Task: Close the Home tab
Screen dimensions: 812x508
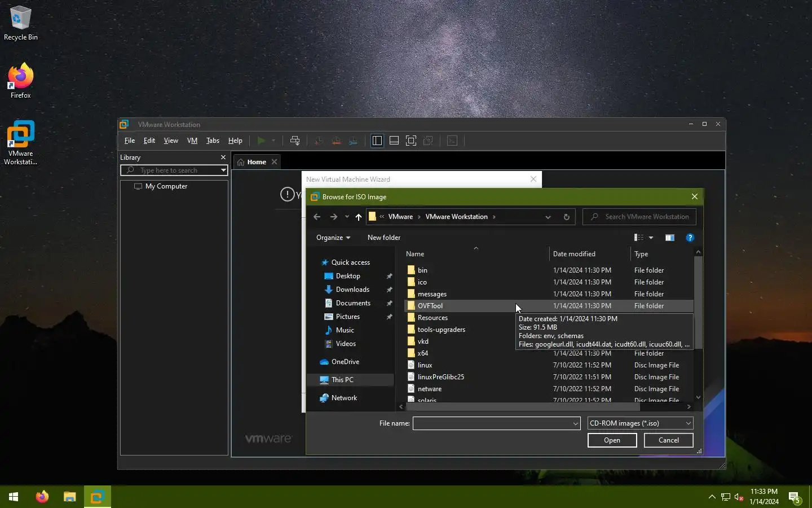Action: (x=275, y=162)
